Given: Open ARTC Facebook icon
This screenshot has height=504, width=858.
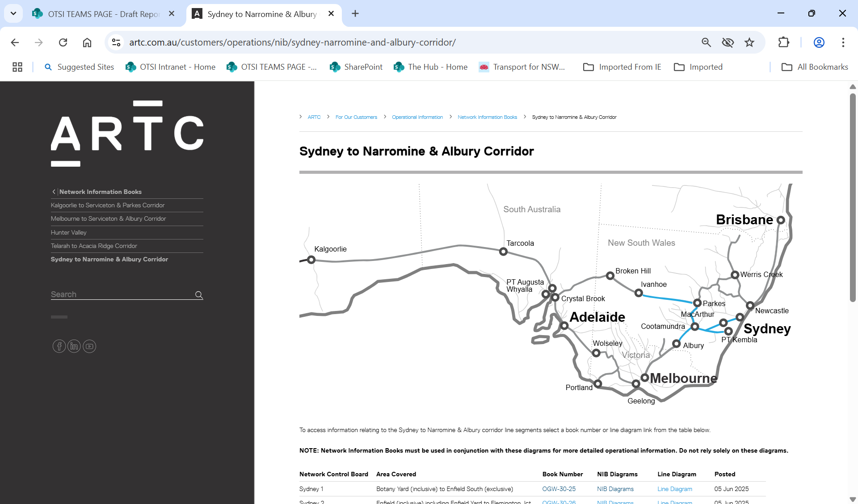Looking at the screenshot, I should click(x=59, y=346).
